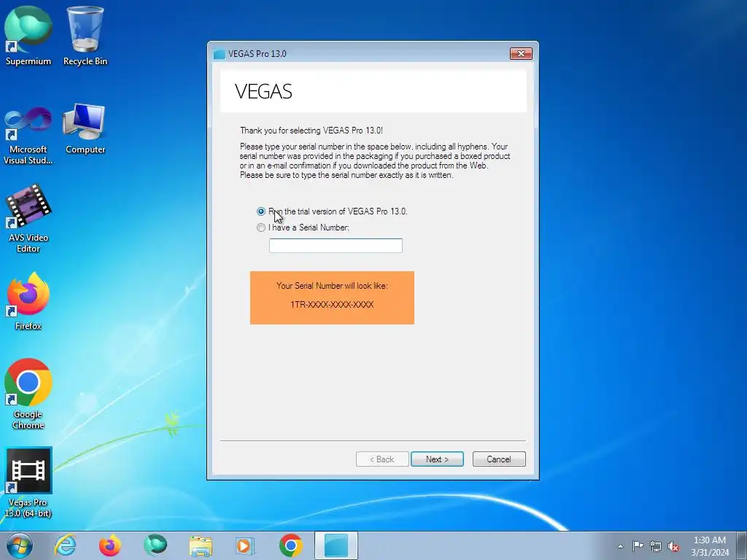
Task: Click the disabled < Back button
Action: [x=382, y=459]
